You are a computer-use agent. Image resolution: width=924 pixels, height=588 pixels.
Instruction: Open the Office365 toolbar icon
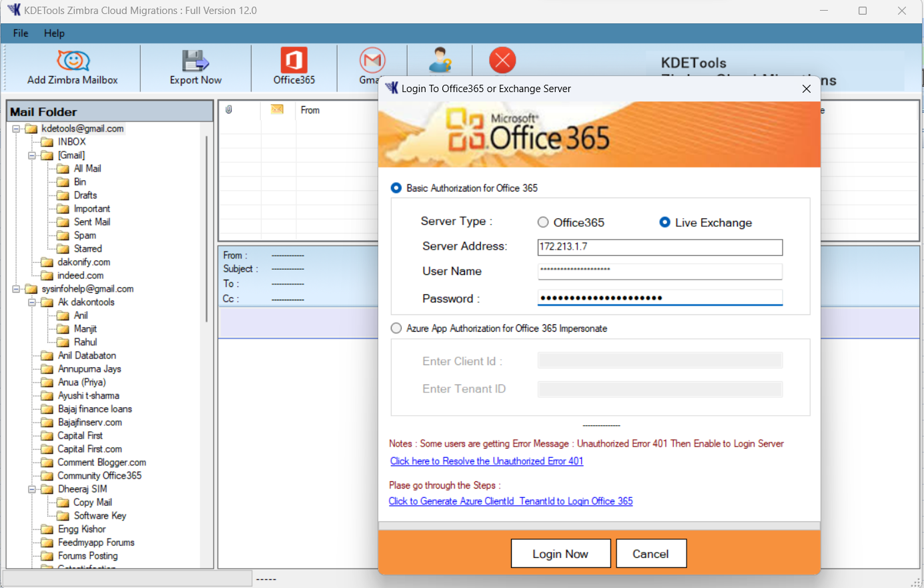coord(294,60)
